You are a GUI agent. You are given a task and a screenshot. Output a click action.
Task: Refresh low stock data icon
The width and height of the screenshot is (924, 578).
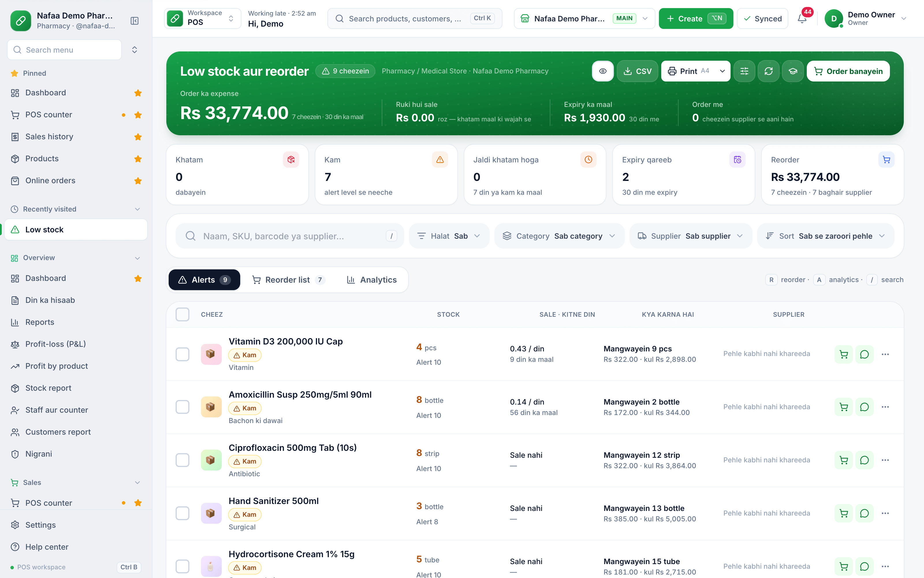click(x=768, y=71)
